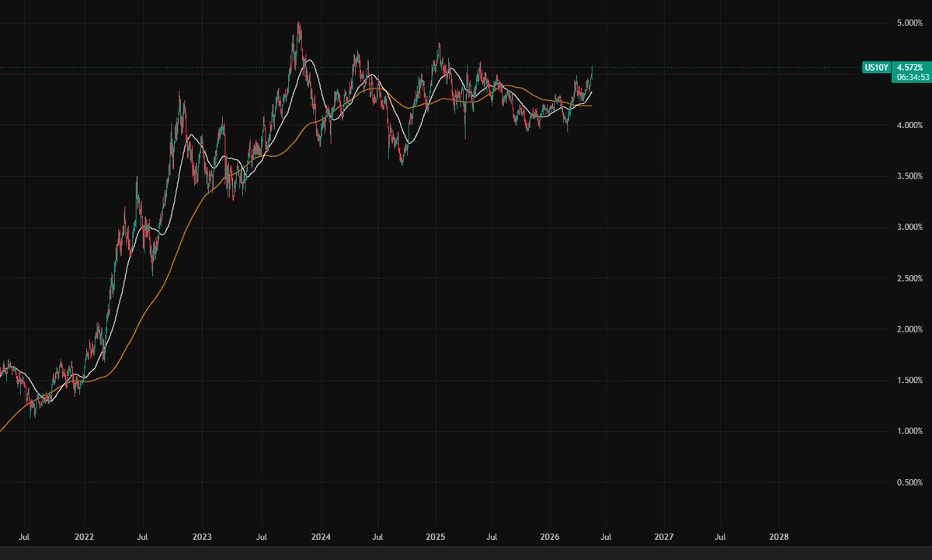Click the Jul label between 2027 and 2028
The width and height of the screenshot is (932, 560).
(x=721, y=536)
